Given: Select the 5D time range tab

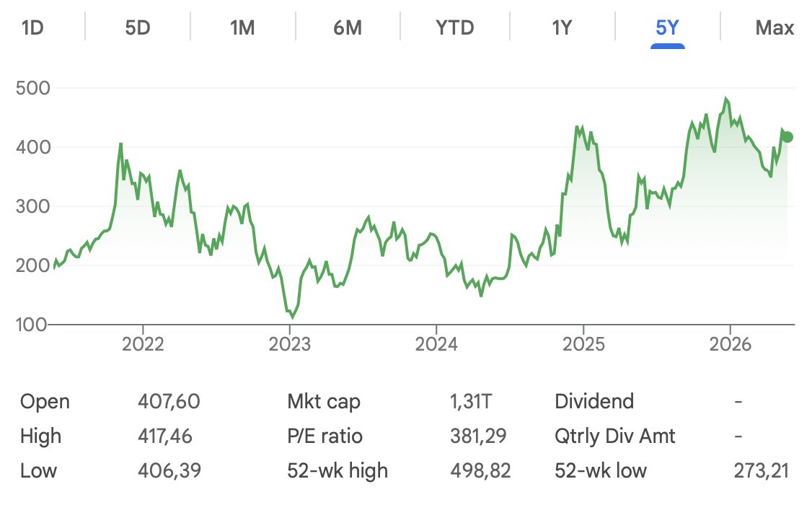Looking at the screenshot, I should [x=138, y=27].
